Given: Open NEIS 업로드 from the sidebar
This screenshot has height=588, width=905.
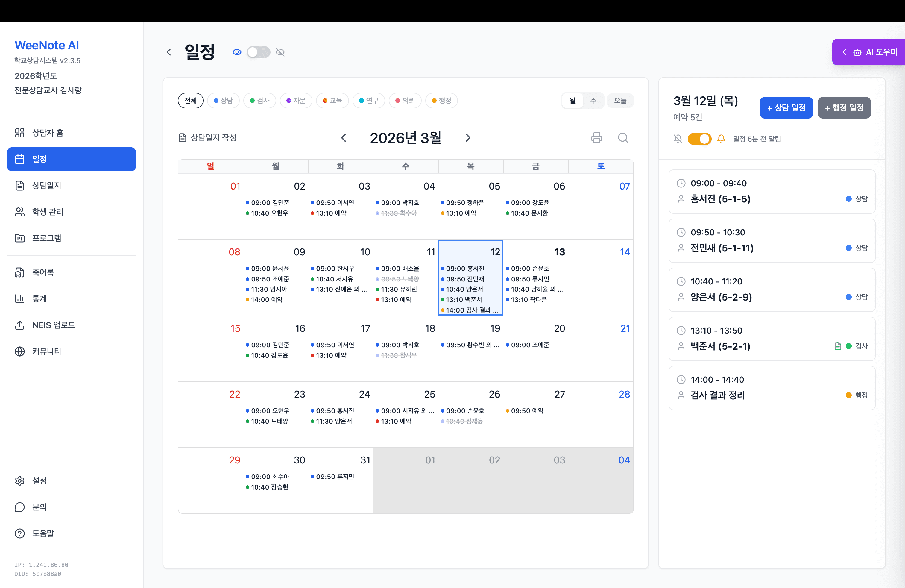Looking at the screenshot, I should (20, 325).
